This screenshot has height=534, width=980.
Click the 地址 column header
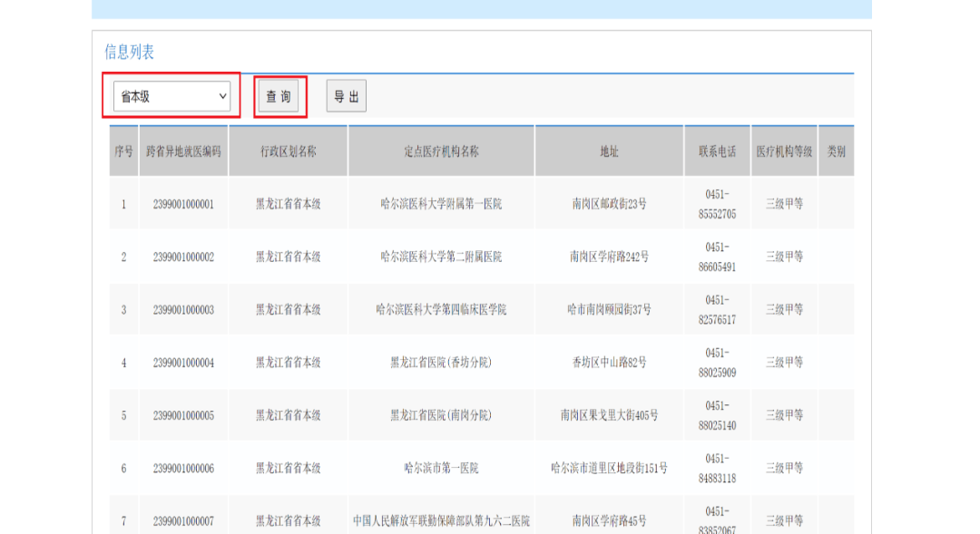click(x=609, y=151)
